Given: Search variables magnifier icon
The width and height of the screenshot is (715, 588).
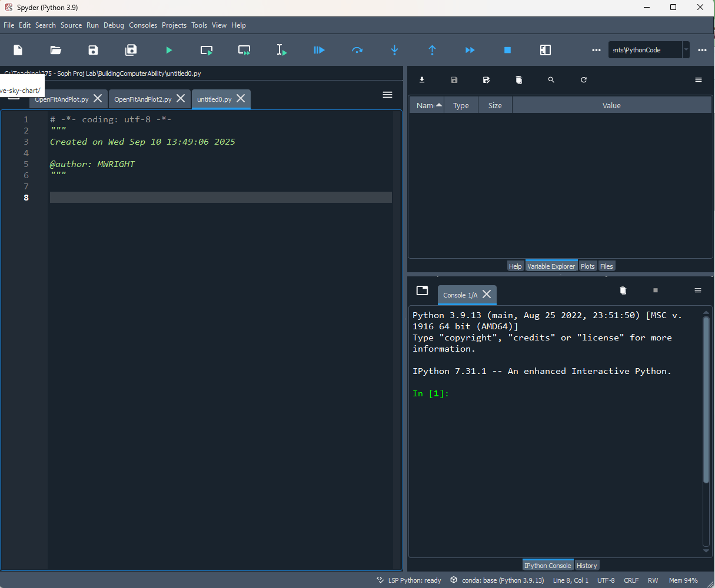Looking at the screenshot, I should click(x=551, y=80).
